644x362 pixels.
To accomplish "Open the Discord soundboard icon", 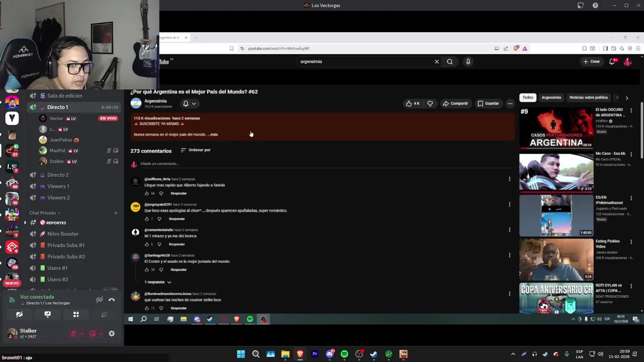I will pyautogui.click(x=104, y=314).
